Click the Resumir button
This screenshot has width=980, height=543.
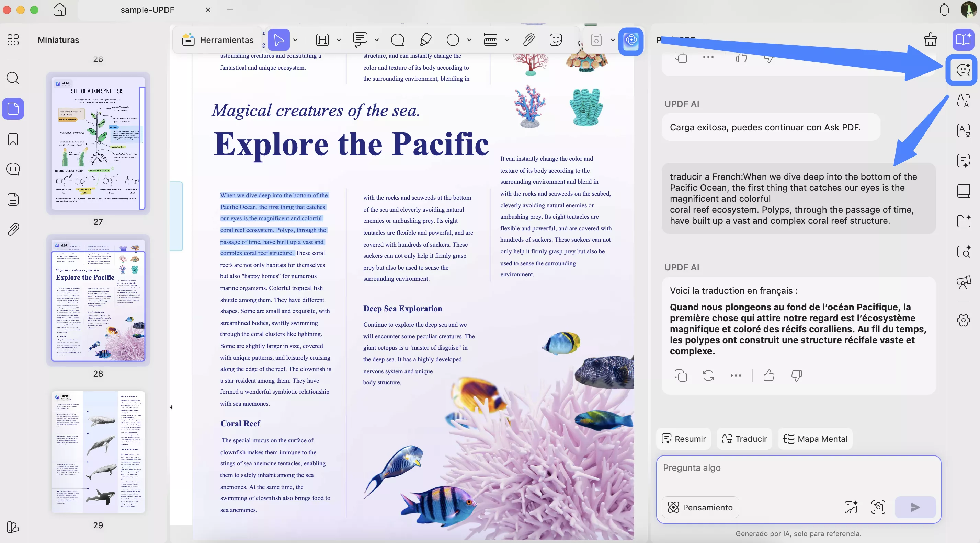tap(684, 438)
